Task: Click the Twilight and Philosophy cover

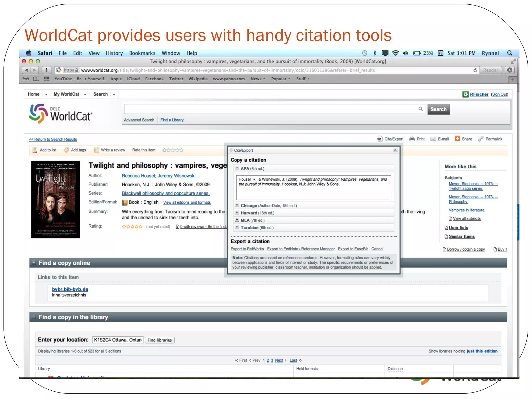Action: pos(55,199)
